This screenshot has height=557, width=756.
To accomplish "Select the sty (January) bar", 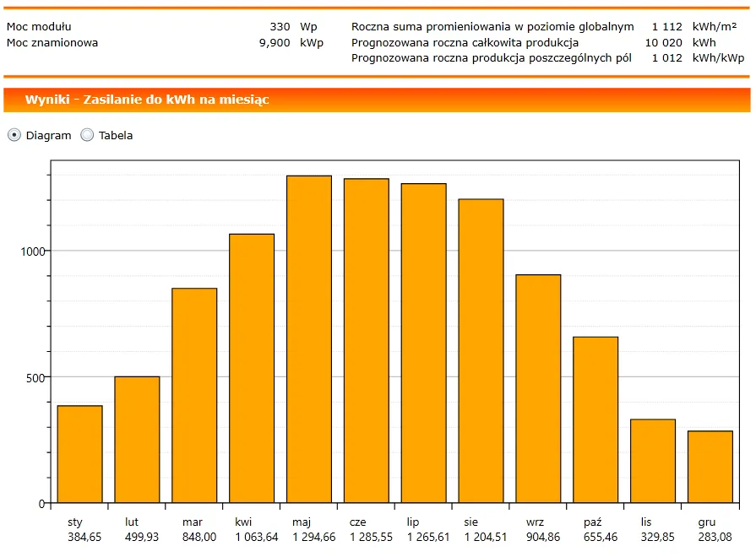I will [x=79, y=456].
